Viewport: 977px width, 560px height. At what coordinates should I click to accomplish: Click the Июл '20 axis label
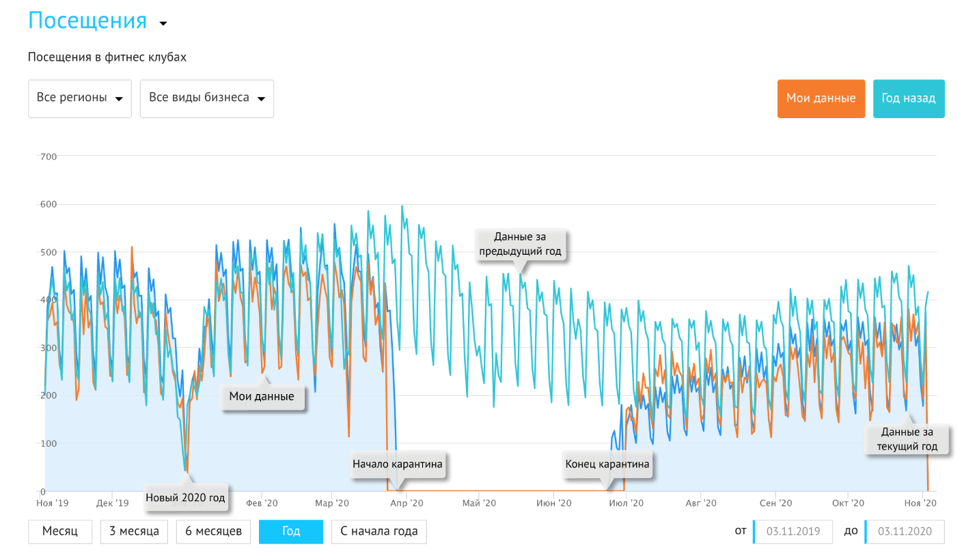pos(626,503)
